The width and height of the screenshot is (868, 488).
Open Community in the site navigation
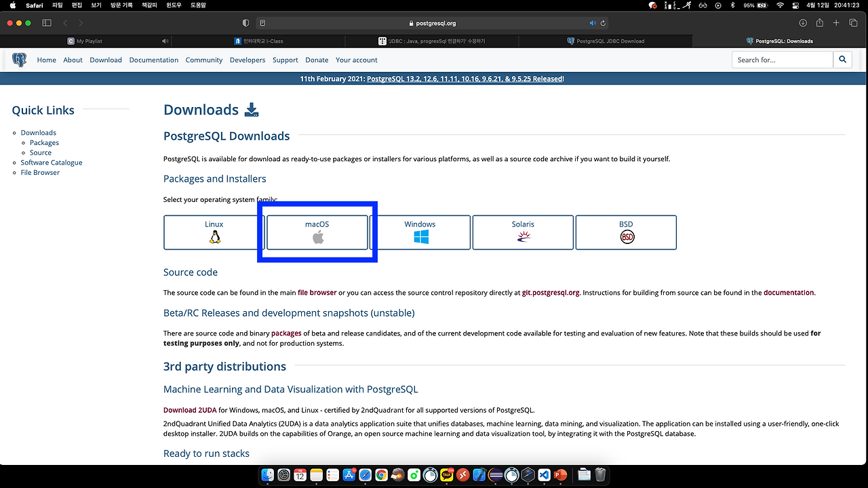point(204,60)
